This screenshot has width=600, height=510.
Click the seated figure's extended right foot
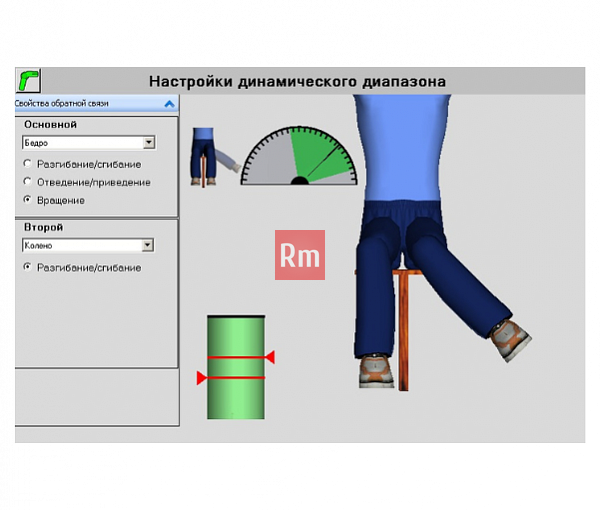[511, 340]
